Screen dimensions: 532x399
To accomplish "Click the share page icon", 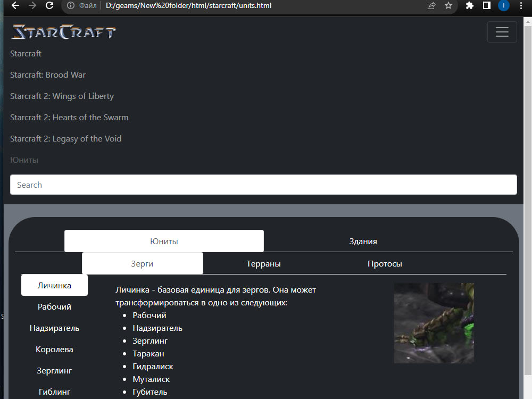I will [x=431, y=5].
